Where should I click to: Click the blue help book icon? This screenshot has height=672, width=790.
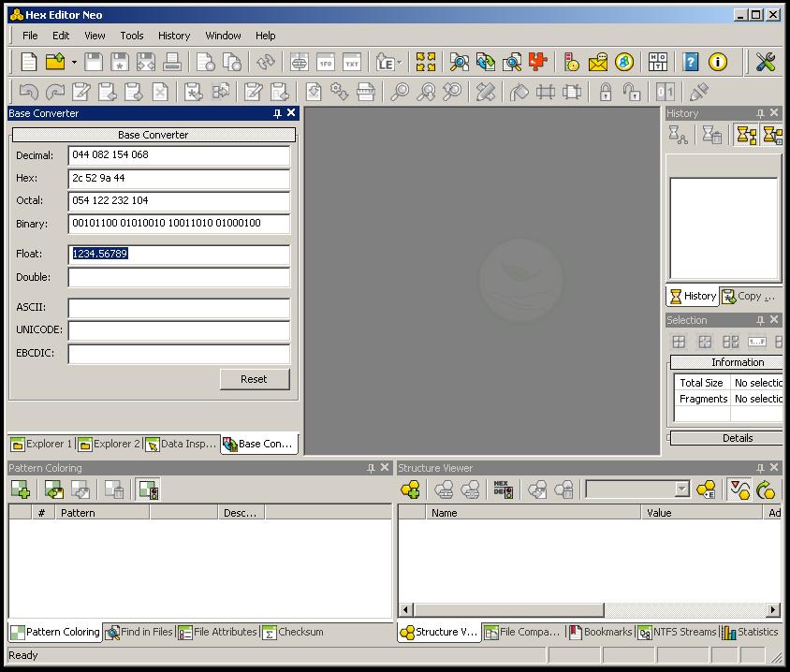[x=691, y=62]
